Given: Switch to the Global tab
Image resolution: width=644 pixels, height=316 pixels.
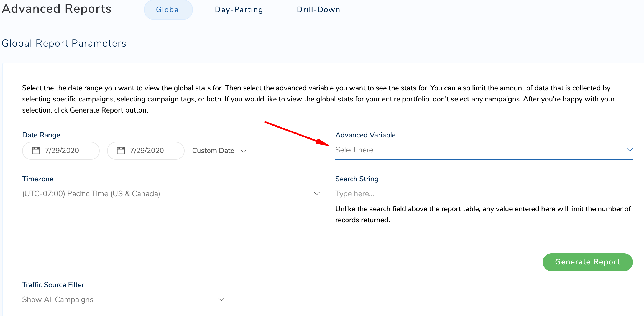Looking at the screenshot, I should pyautogui.click(x=168, y=10).
